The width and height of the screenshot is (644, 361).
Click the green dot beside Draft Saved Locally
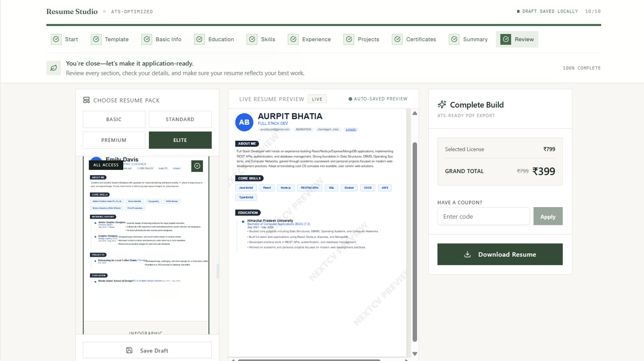518,11
